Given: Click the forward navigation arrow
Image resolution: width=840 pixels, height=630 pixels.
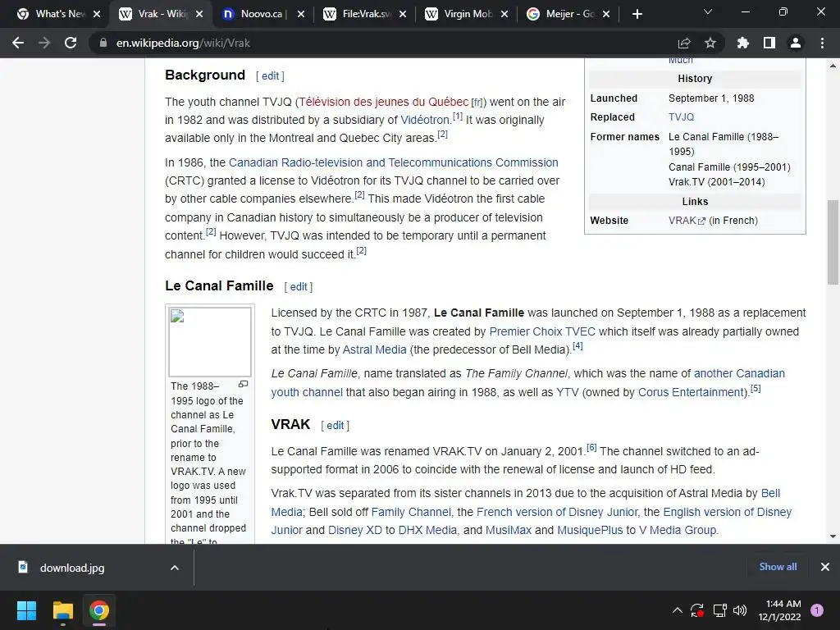Looking at the screenshot, I should pyautogui.click(x=44, y=43).
